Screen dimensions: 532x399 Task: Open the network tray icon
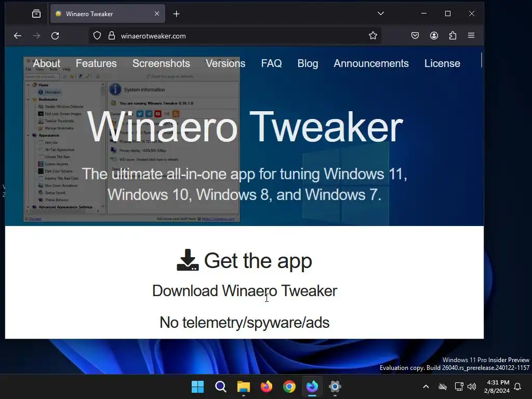click(x=459, y=387)
